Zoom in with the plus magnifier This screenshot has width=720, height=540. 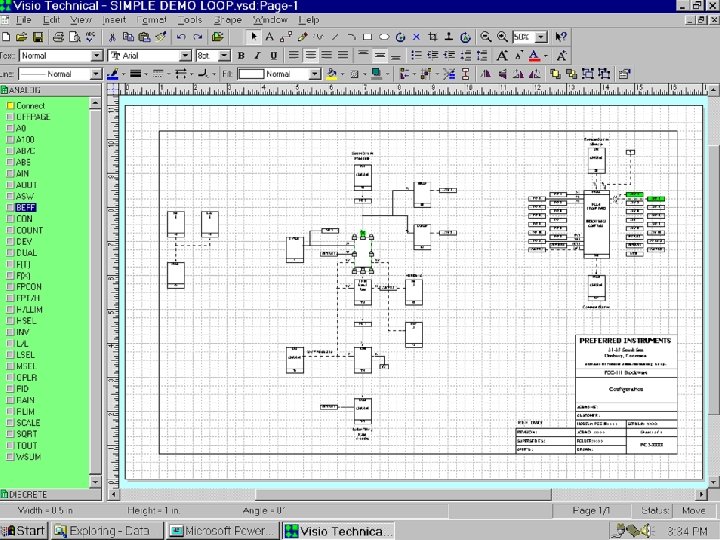click(502, 37)
